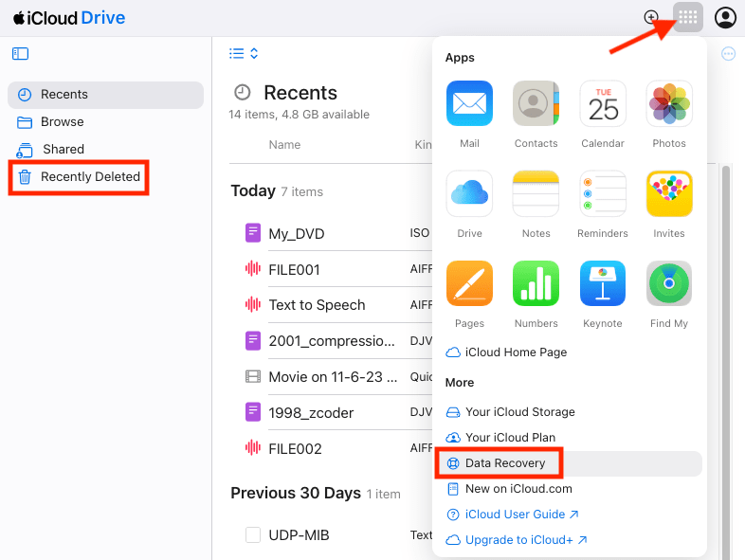Click the Browse folder icon in sidebar
This screenshot has height=560, width=745.
25,122
